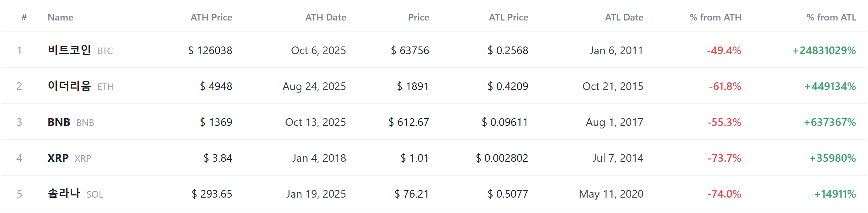
Task: Click the # rank column header
Action: point(24,17)
